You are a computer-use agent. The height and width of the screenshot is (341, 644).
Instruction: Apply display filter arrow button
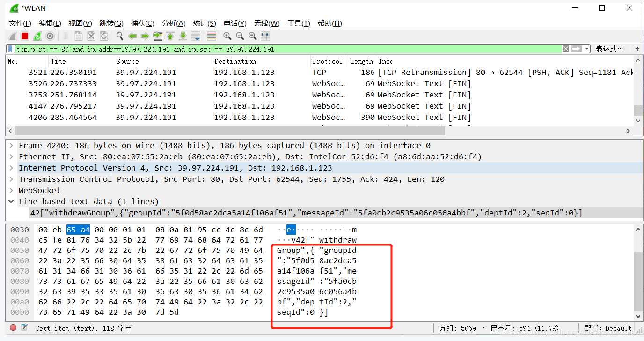click(x=576, y=49)
